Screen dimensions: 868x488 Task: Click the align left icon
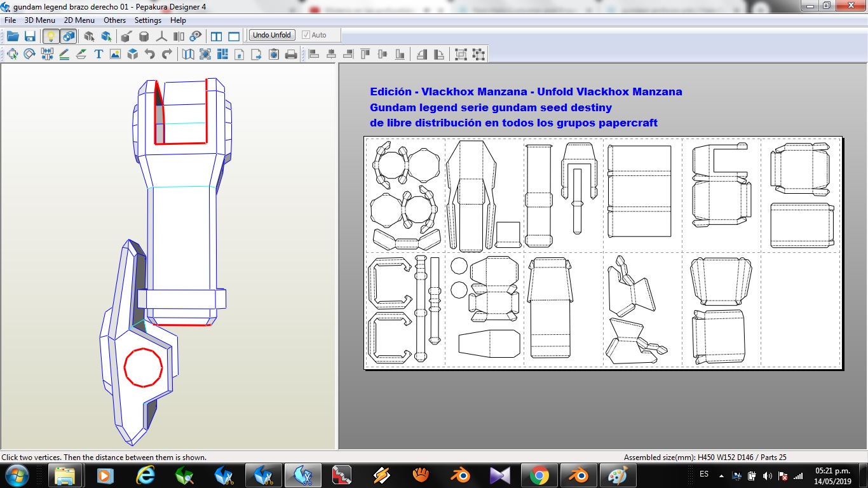[313, 55]
